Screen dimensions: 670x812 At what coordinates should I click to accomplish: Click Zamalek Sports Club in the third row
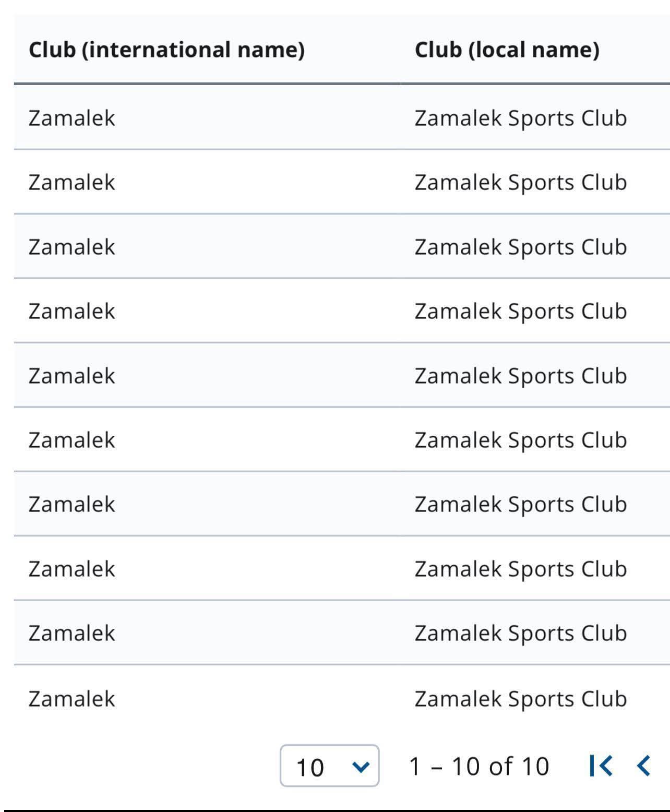(520, 247)
